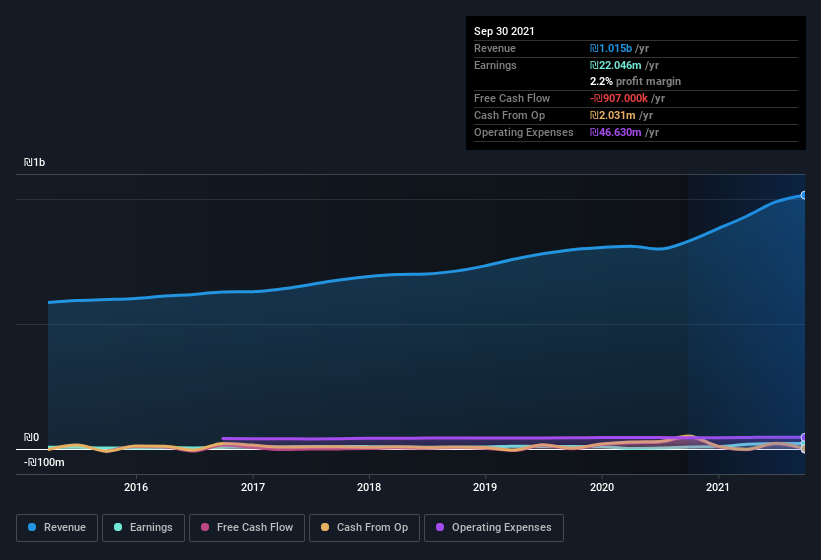
Task: Click the -₪907.000k free cash flow value
Action: (x=619, y=98)
